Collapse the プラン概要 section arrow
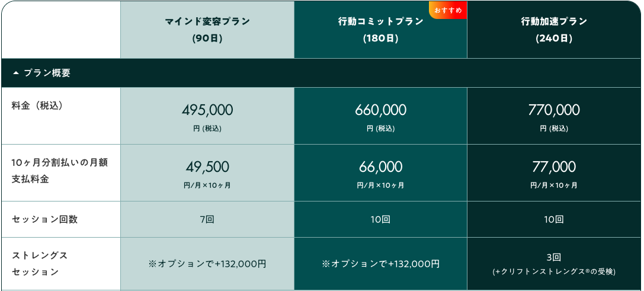The image size is (644, 291). coord(16,73)
